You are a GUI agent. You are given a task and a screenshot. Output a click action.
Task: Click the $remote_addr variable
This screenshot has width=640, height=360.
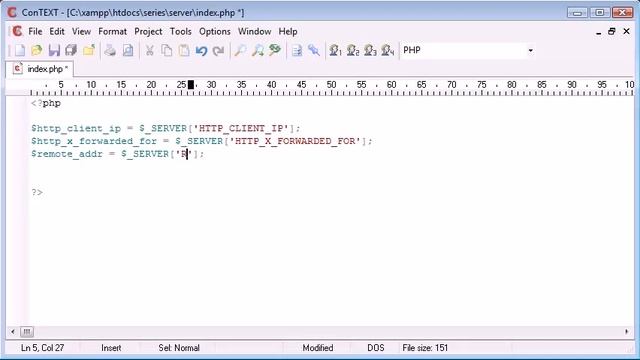[x=67, y=154]
